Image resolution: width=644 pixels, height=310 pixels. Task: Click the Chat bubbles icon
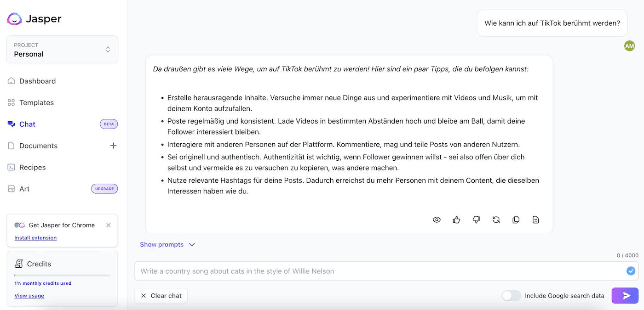coord(11,124)
